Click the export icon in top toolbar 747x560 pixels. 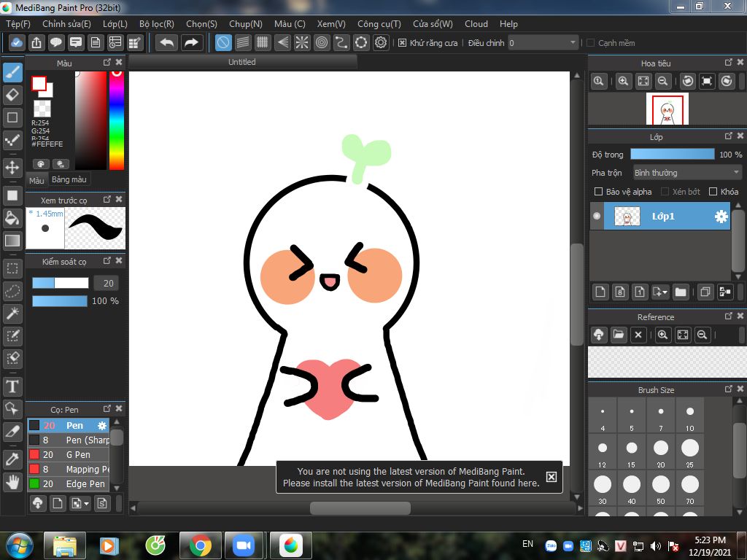tap(36, 43)
